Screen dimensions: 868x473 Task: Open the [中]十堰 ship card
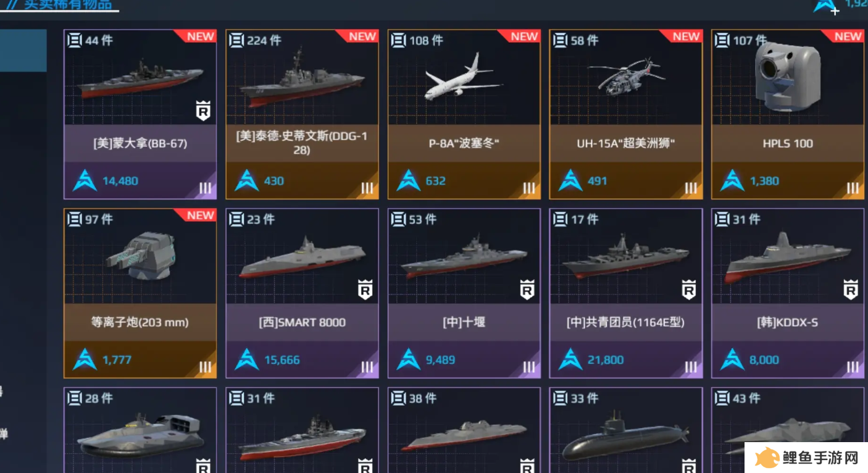(464, 293)
